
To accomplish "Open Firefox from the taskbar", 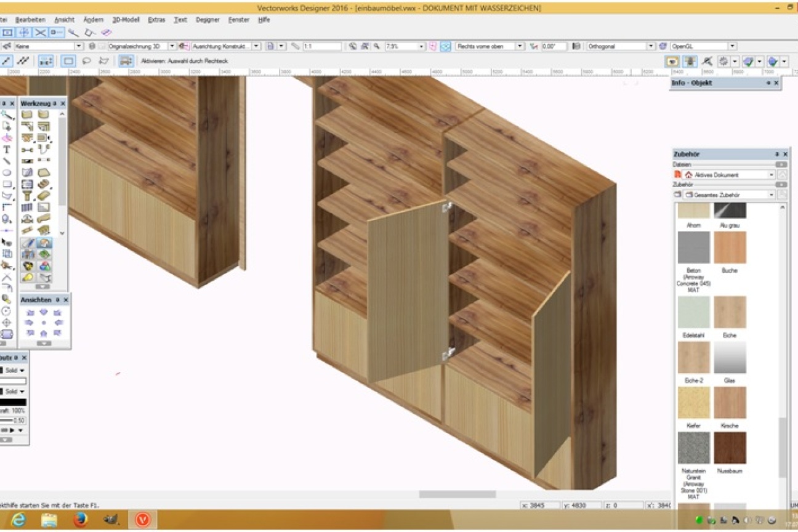I will point(80,520).
